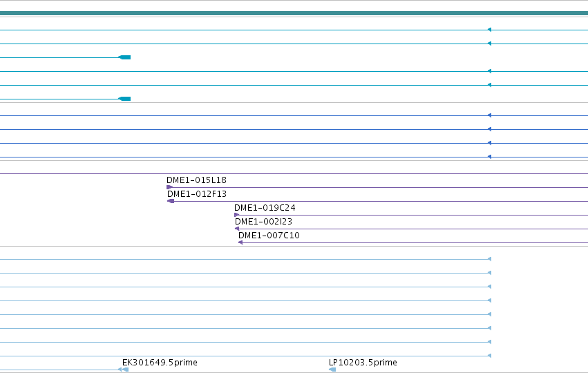
Task: Click the DME1-002I23 clone label
Action: (x=264, y=222)
